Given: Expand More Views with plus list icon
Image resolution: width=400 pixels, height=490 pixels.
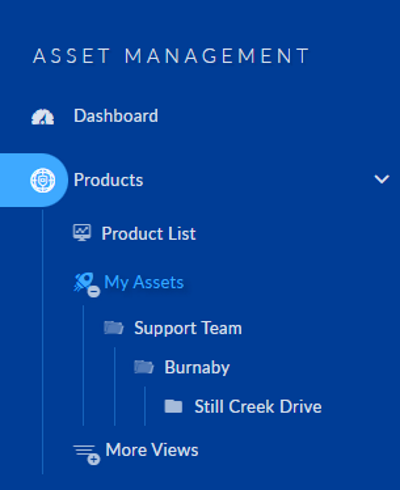Looking at the screenshot, I should [x=86, y=454].
